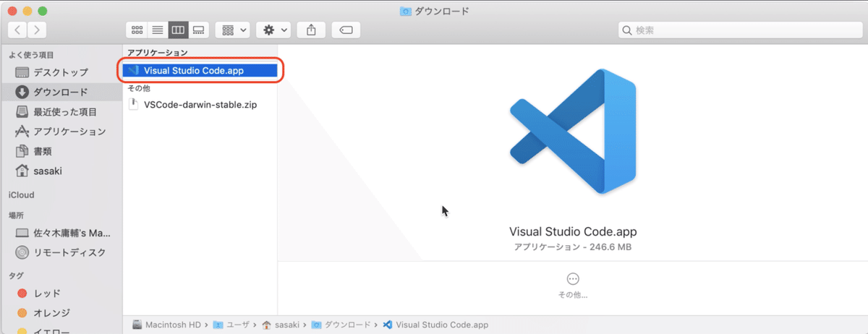Open Remote Disc (リモートディスク) in sidebar
Screen dimensions: 868x334
[61, 252]
